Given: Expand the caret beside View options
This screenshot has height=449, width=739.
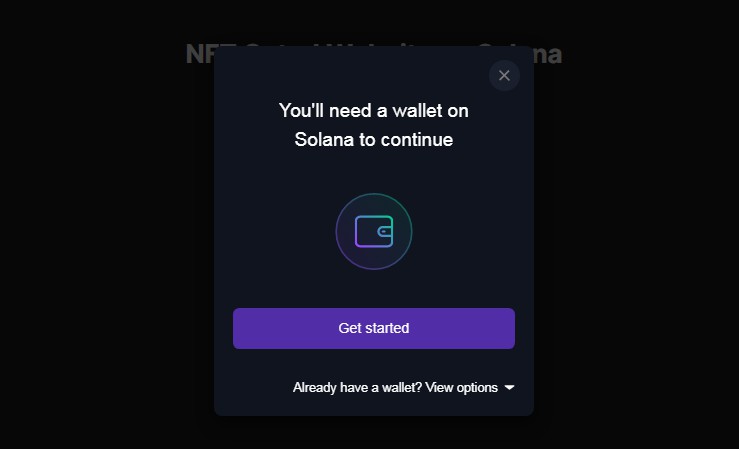Looking at the screenshot, I should point(509,387).
